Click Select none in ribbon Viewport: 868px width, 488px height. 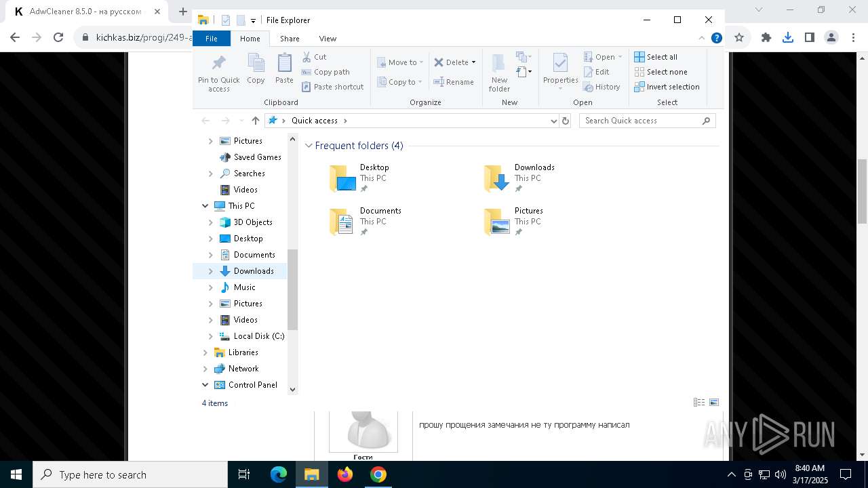click(x=660, y=72)
